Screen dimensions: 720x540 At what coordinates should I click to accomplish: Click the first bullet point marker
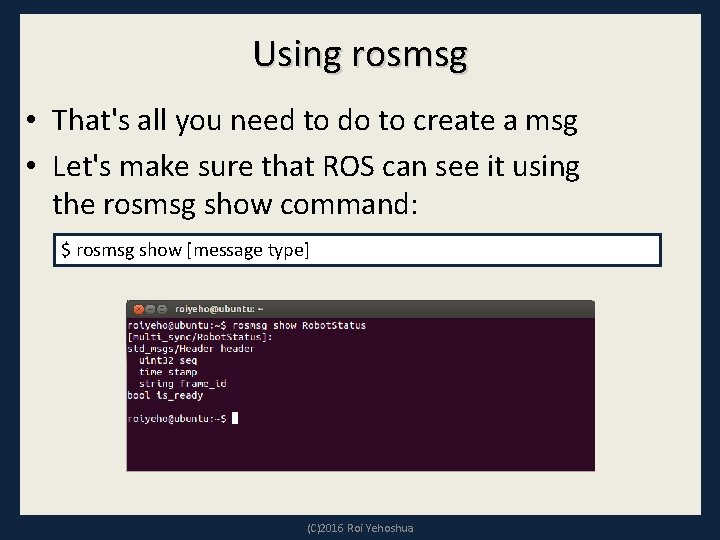click(x=31, y=120)
